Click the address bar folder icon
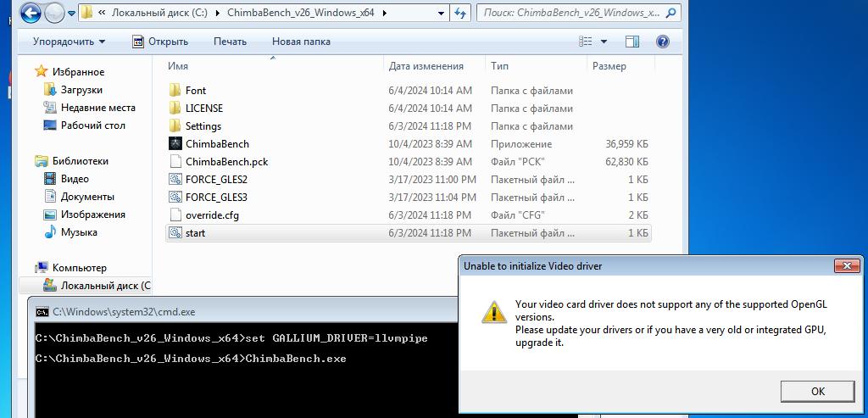This screenshot has height=418, width=868. (x=87, y=13)
